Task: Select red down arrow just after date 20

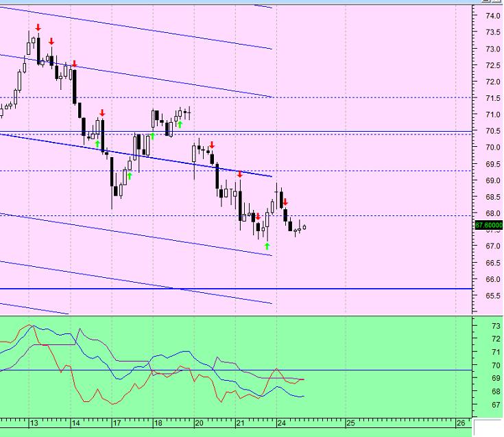Action: coord(213,145)
